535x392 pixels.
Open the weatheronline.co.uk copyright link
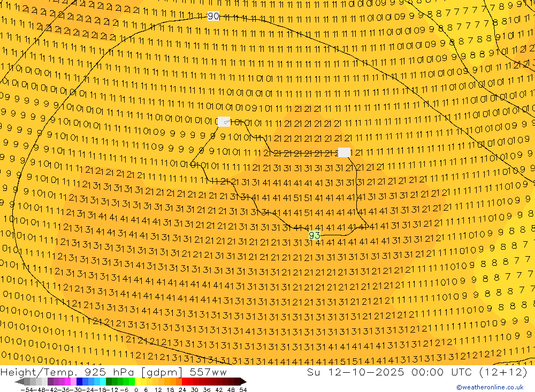tap(490, 387)
